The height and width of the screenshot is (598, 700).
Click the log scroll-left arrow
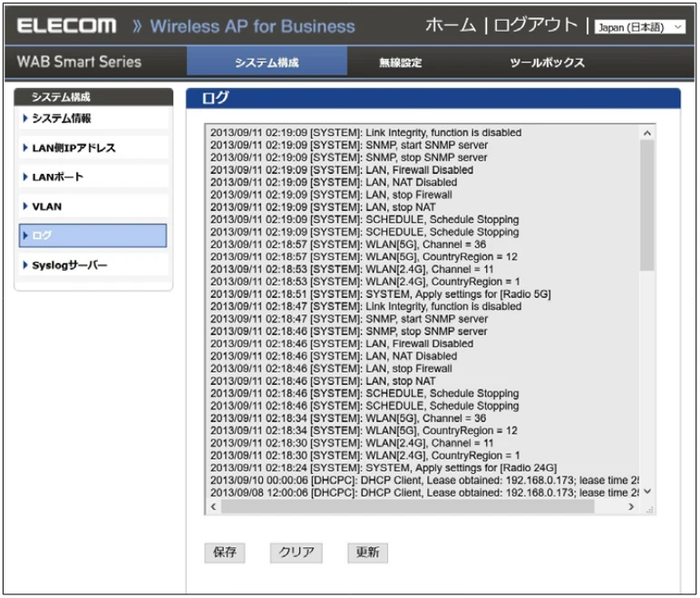pyautogui.click(x=213, y=506)
